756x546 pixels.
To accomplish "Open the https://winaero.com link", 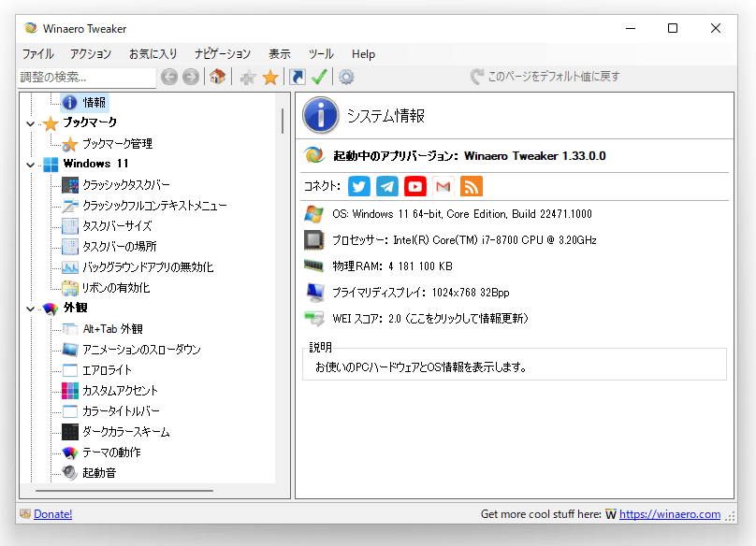I will click(670, 514).
